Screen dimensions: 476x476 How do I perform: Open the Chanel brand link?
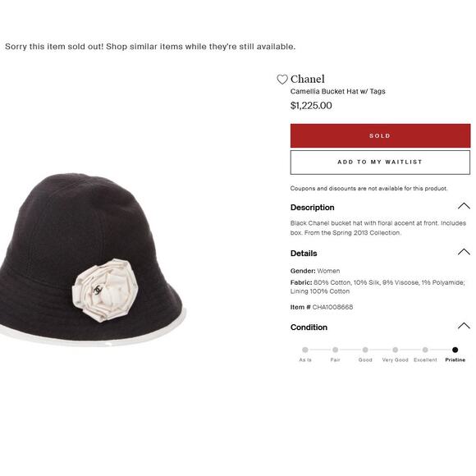point(307,79)
